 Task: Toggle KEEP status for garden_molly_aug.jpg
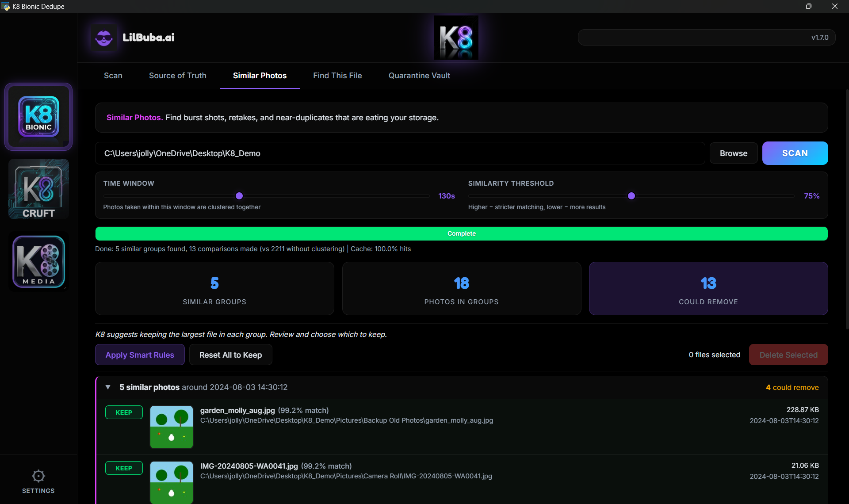pos(124,412)
